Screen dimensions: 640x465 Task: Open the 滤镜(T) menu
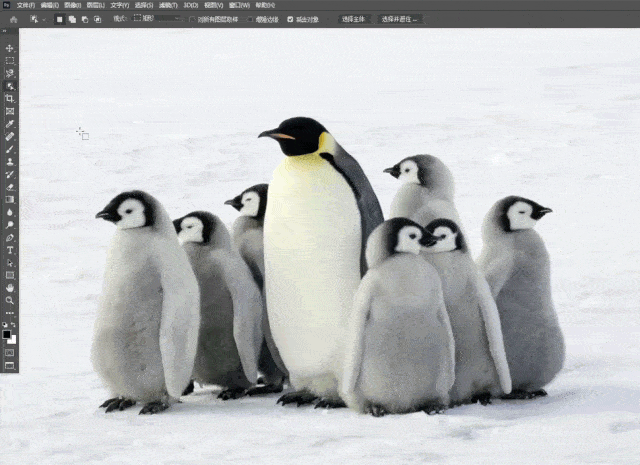point(168,5)
